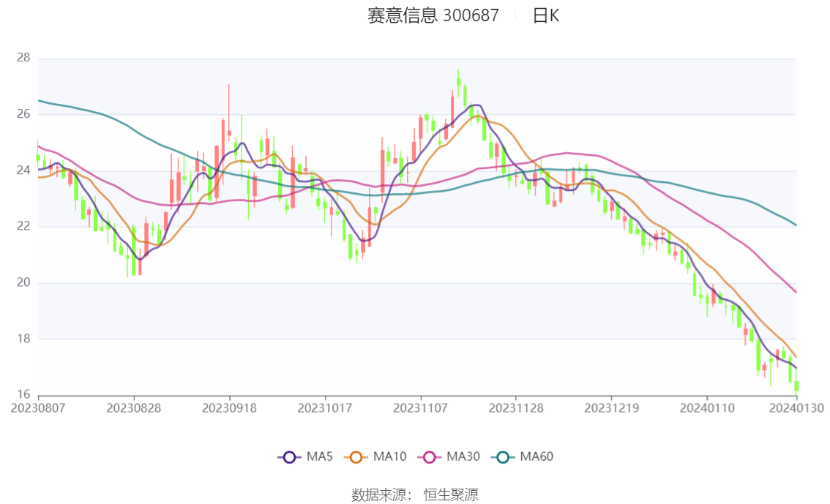
Task: Click the 20230807 date axis label
Action: (x=38, y=408)
